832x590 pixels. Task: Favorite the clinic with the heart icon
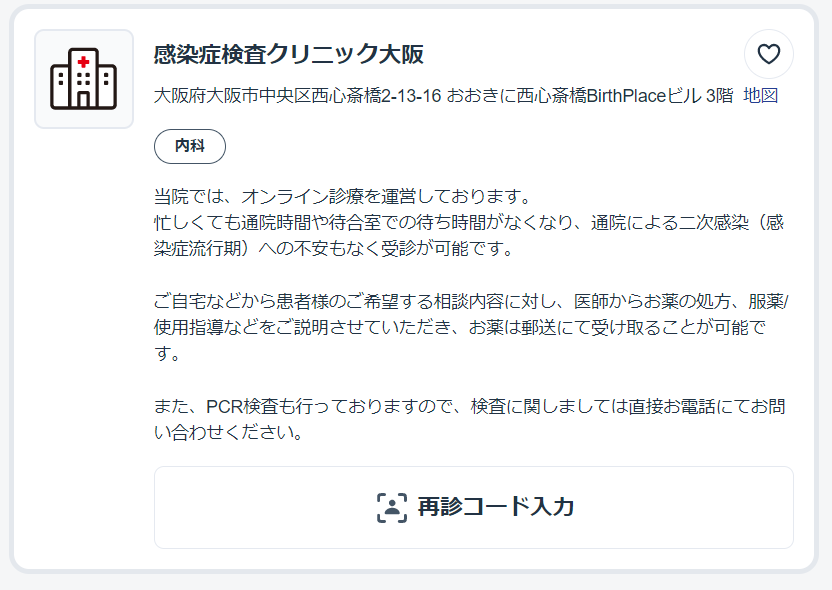click(768, 54)
